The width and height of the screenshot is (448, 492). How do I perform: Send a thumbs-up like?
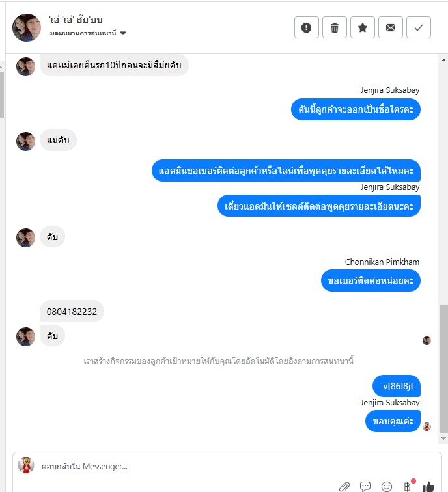coord(428,486)
